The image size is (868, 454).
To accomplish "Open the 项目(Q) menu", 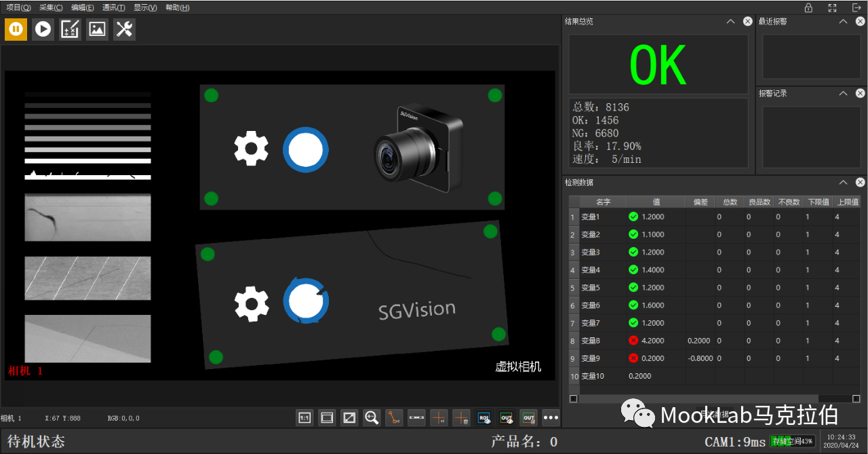I will (18, 7).
